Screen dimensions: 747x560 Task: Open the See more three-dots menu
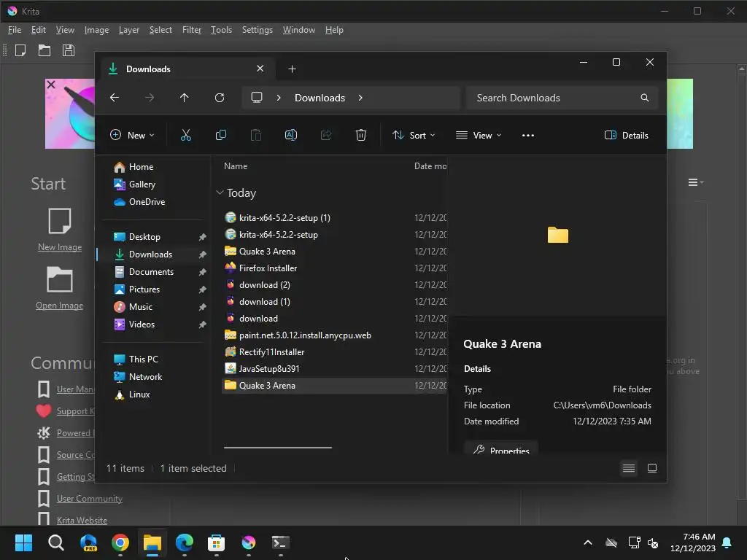(528, 135)
